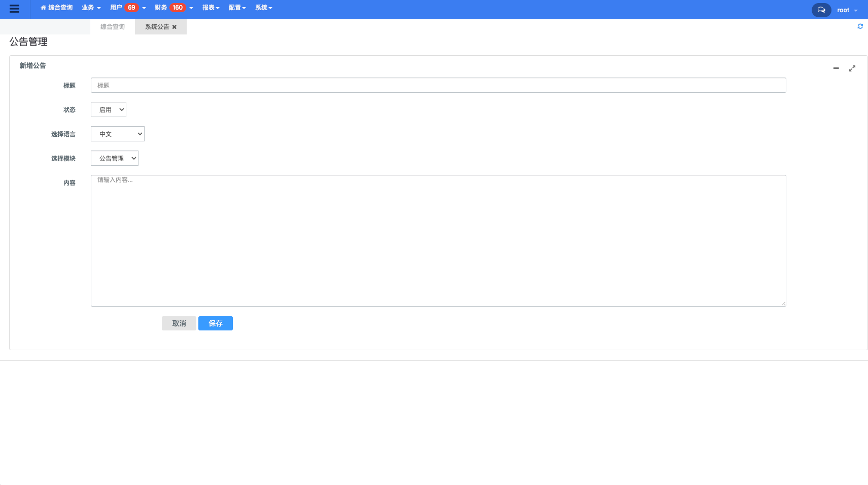
Task: Click the 保存 button
Action: point(216,323)
